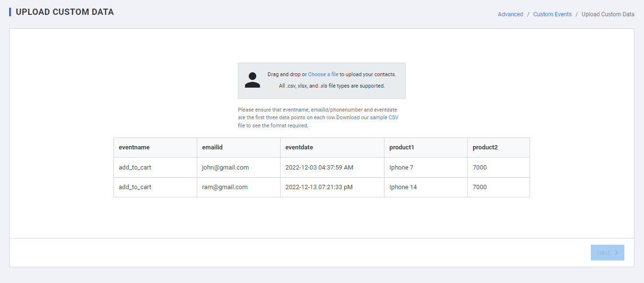
Task: Go to Advanced in the breadcrumb
Action: (510, 14)
